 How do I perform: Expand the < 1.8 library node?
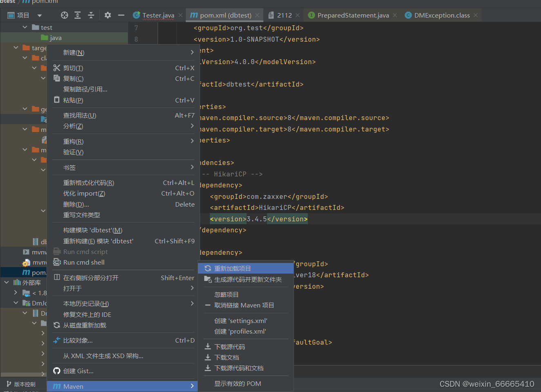pyautogui.click(x=16, y=293)
